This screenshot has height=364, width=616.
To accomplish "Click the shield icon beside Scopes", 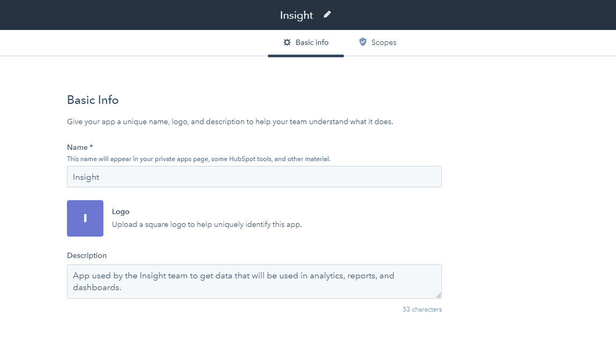I will (363, 41).
